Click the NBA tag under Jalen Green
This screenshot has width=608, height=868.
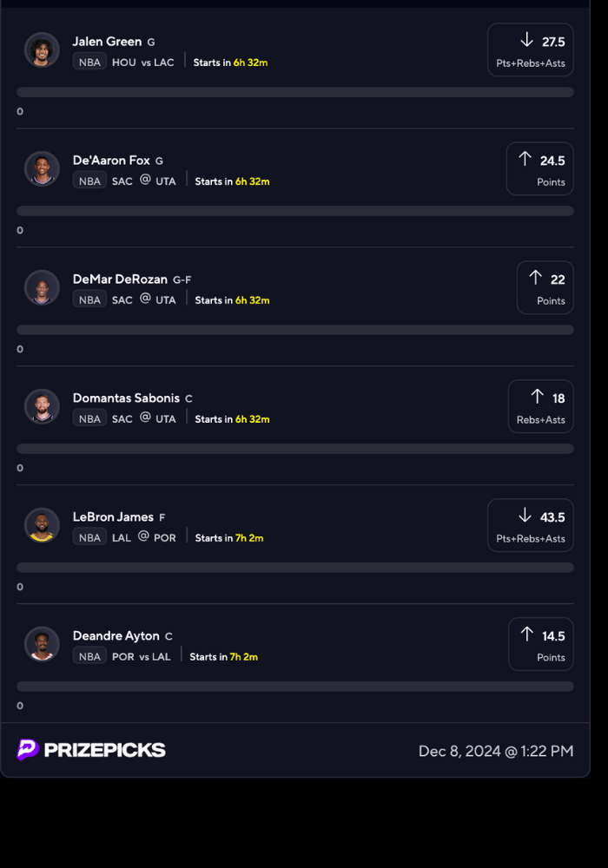pos(89,62)
